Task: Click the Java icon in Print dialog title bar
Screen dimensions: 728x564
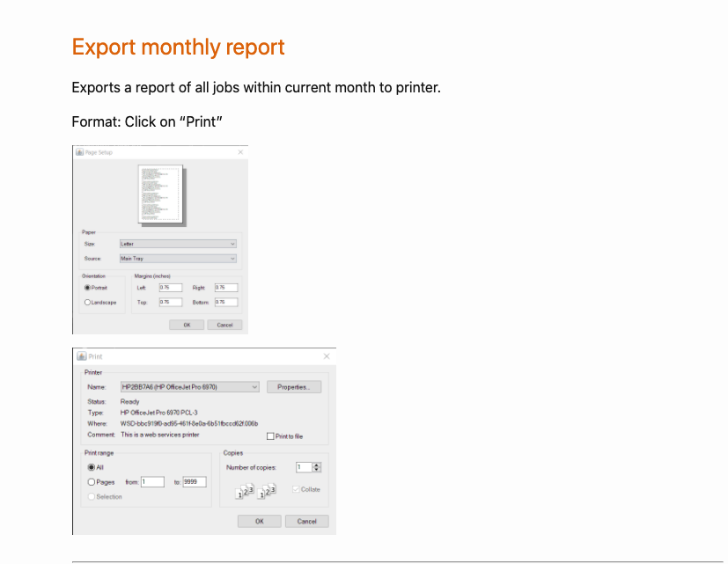Action: (x=82, y=356)
